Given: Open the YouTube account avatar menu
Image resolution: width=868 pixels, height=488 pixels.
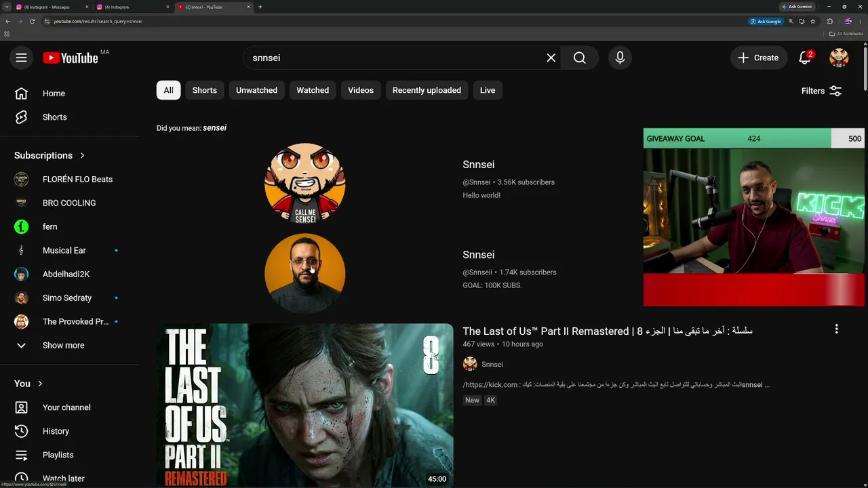Looking at the screenshot, I should click(x=839, y=58).
